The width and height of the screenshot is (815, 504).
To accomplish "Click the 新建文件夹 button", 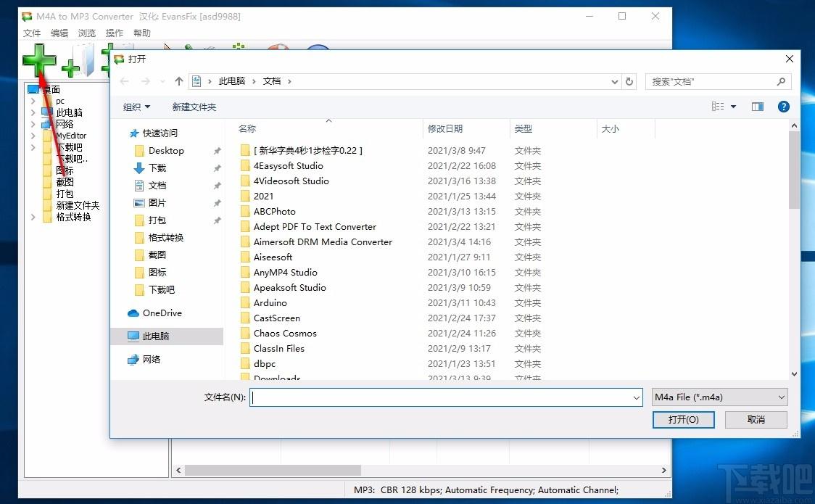I will (194, 107).
